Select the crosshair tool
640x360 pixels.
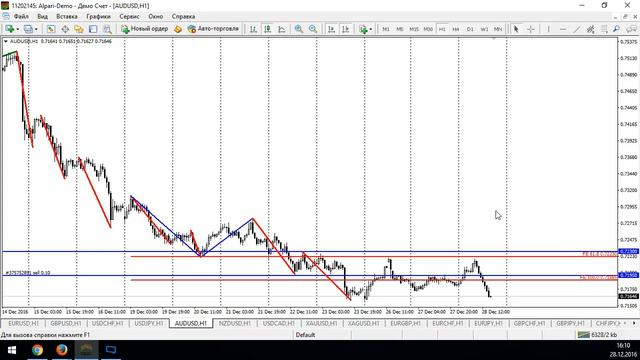pos(531,29)
